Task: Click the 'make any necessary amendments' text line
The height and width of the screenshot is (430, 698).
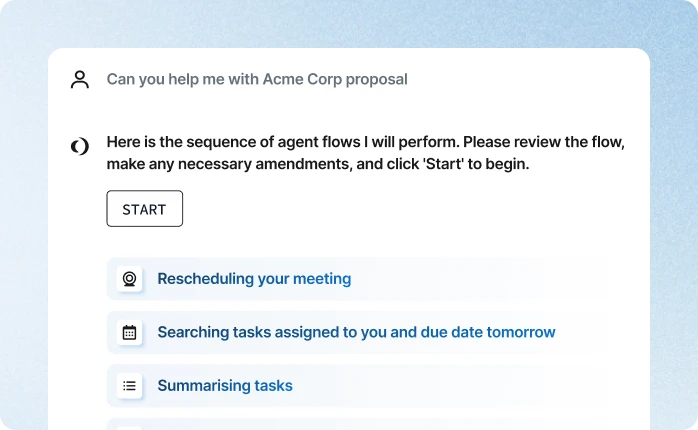Action: click(x=318, y=164)
